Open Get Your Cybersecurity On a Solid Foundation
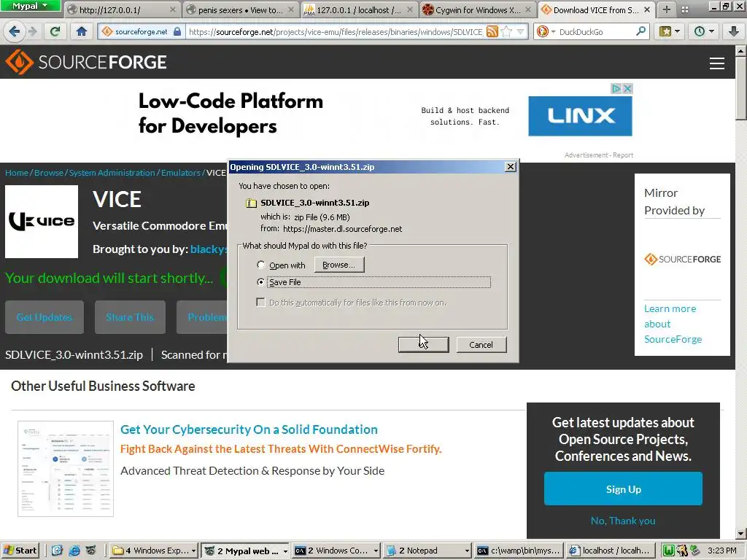 (249, 429)
